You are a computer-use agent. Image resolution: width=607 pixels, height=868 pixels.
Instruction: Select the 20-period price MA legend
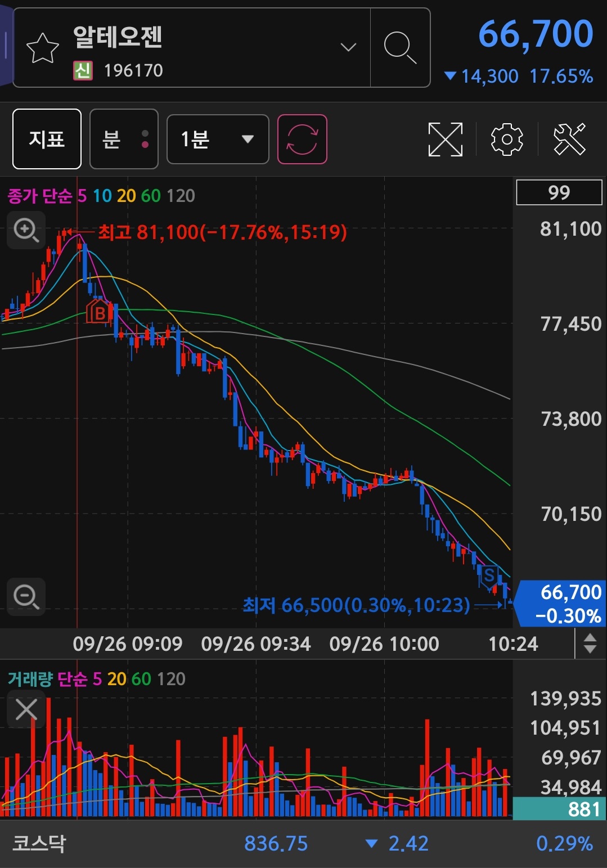coord(127,196)
